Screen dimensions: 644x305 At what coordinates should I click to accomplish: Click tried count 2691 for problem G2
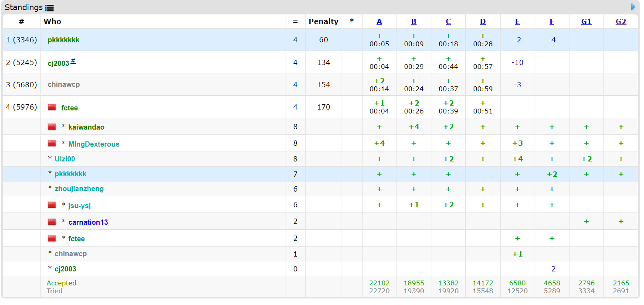tap(621, 291)
